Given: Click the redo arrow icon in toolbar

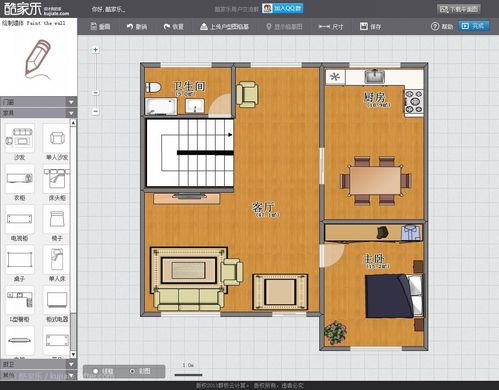Looking at the screenshot, I should (x=167, y=26).
